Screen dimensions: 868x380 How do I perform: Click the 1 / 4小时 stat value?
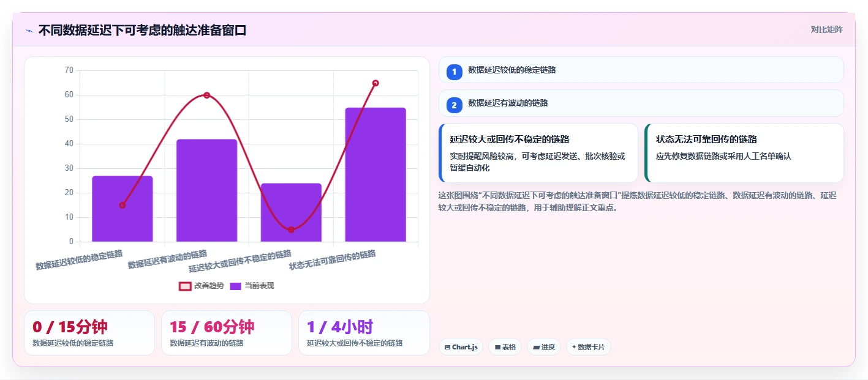340,327
